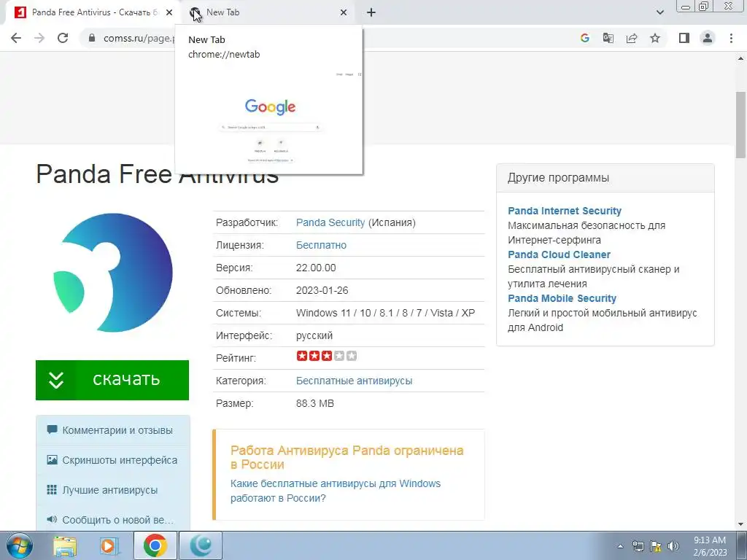
Task: Open the Windows Start button
Action: click(18, 545)
